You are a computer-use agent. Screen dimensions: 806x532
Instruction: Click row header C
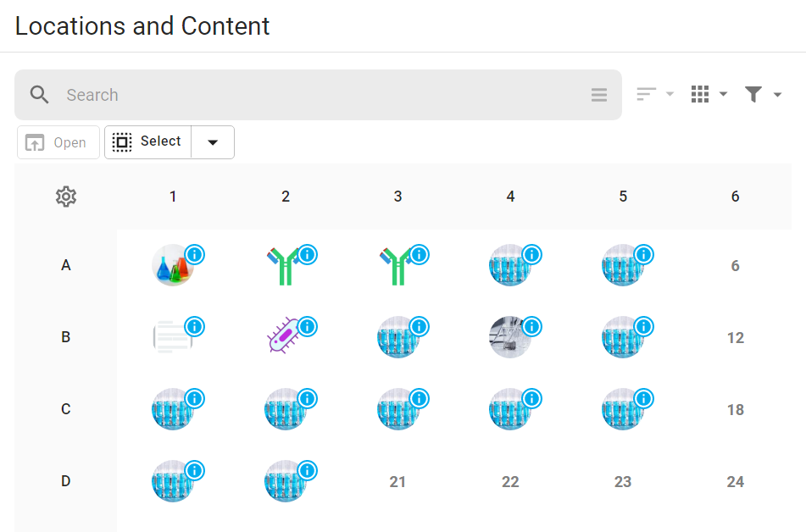coord(66,409)
